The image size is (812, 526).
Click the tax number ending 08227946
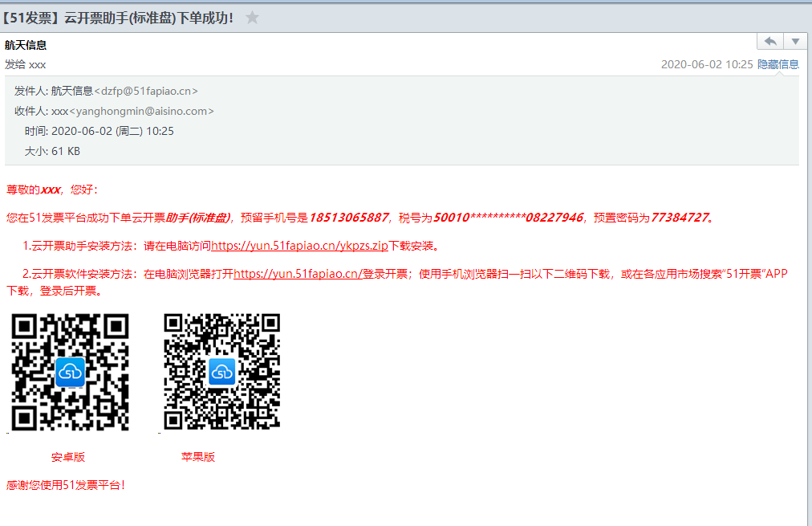coord(508,218)
